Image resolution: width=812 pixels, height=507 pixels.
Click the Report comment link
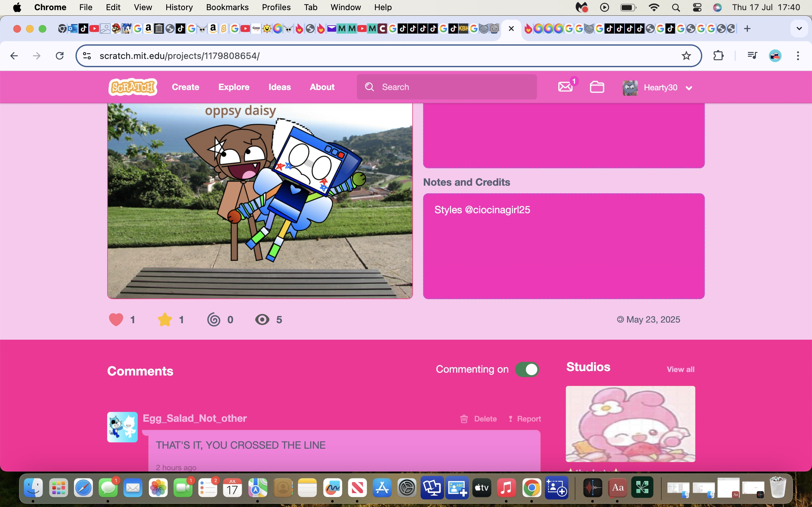[x=525, y=419]
